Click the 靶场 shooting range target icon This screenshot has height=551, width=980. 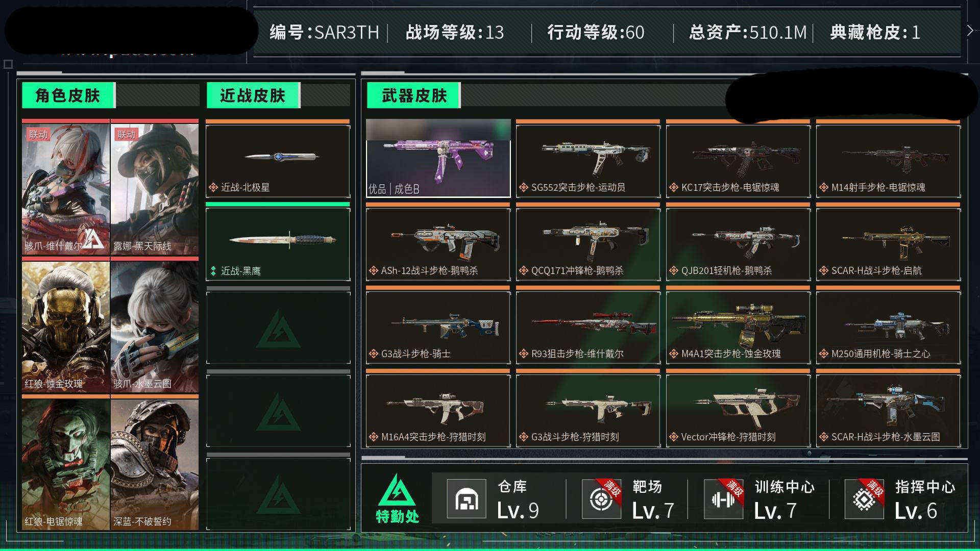(601, 499)
